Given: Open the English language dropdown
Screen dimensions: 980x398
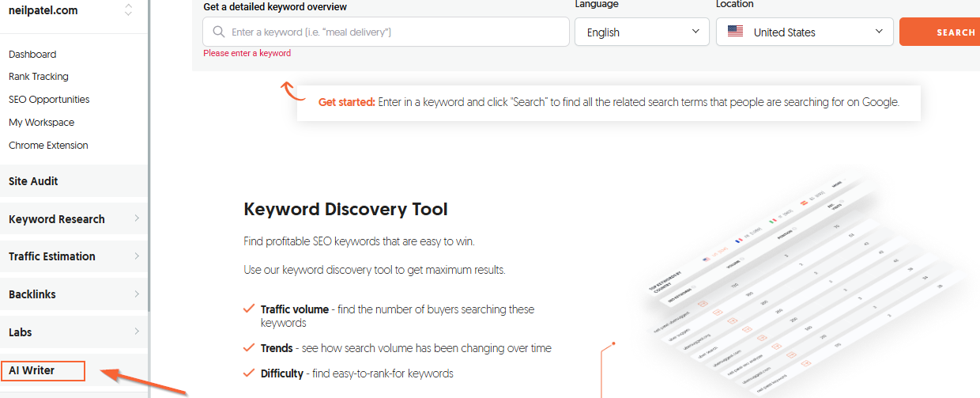Looking at the screenshot, I should pyautogui.click(x=642, y=32).
